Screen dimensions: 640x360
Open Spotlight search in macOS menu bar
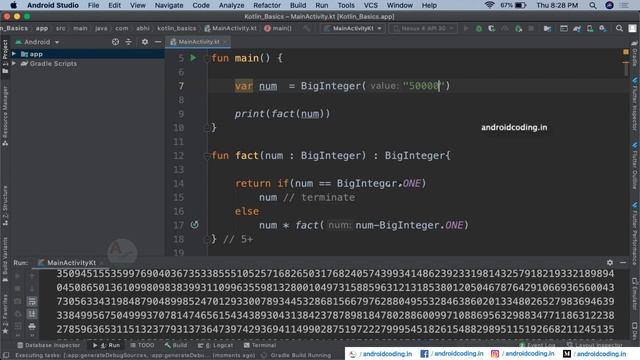(593, 5)
